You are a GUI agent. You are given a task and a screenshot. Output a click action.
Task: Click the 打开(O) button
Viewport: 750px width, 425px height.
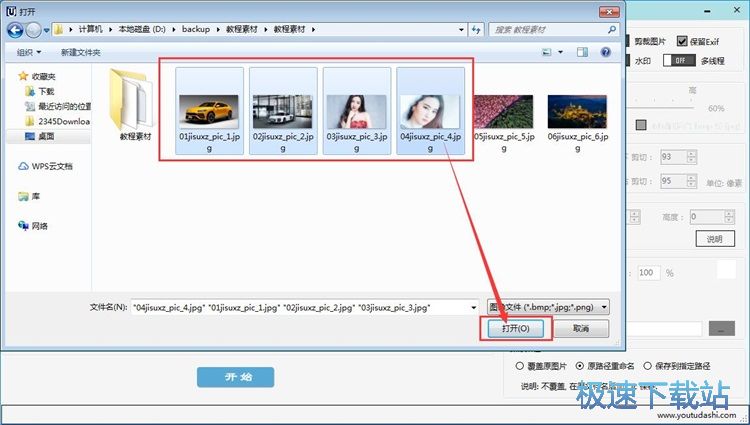[516, 328]
